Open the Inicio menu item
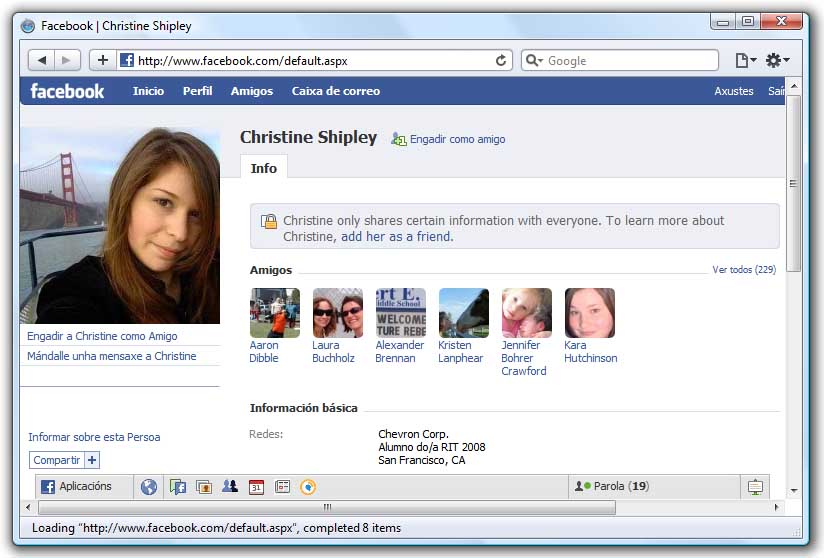824x558 pixels. click(x=148, y=91)
